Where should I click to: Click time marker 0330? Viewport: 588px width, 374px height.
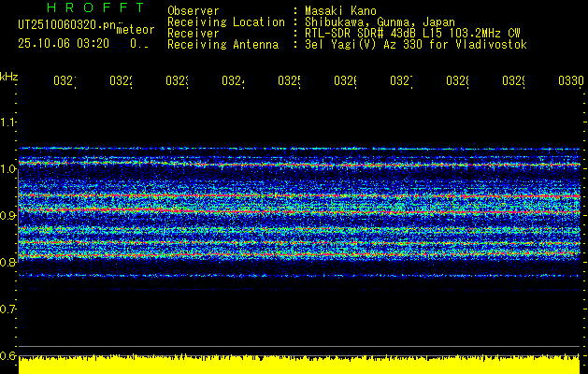(571, 80)
